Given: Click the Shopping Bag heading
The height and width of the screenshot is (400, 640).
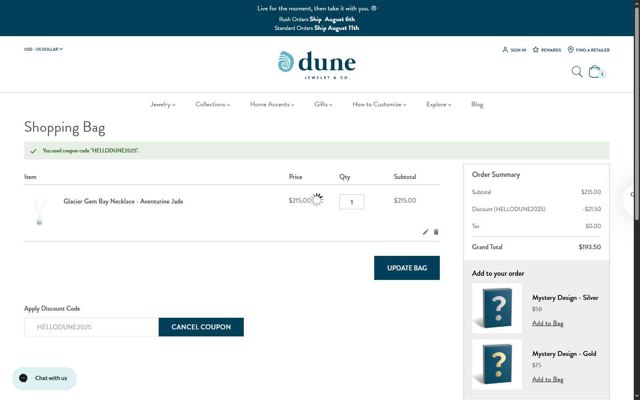Looking at the screenshot, I should [x=64, y=128].
